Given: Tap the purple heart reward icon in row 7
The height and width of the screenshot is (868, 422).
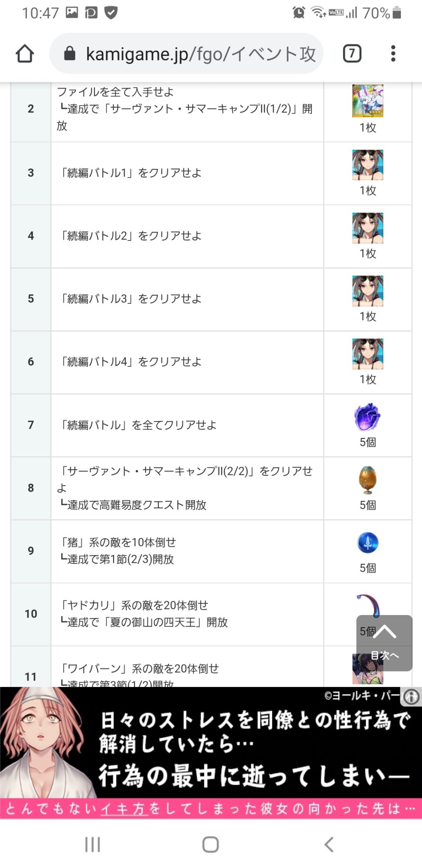Looking at the screenshot, I should 367,417.
